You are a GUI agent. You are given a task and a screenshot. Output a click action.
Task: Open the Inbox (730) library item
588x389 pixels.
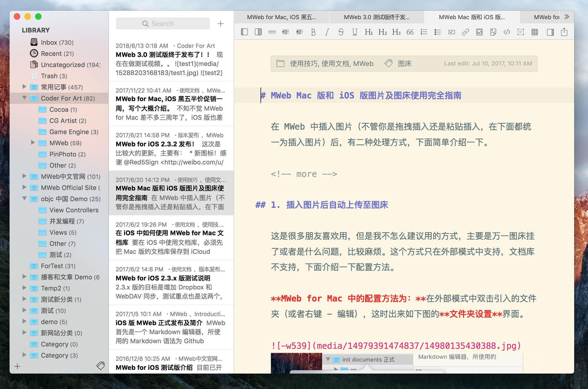57,42
